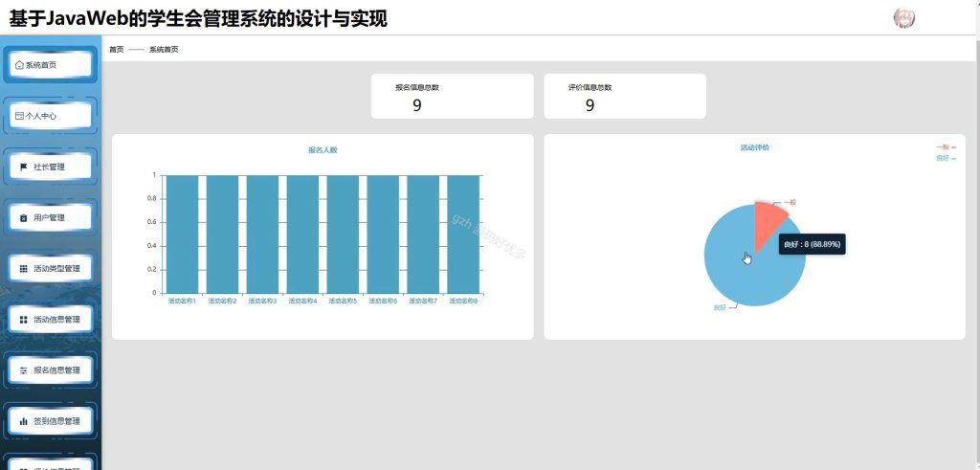This screenshot has height=470, width=980.
Task: Click the bar for 活动名称5
Action: (343, 234)
